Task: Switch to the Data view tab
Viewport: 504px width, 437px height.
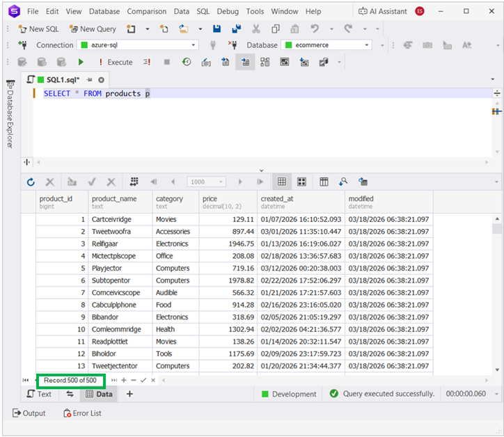Action: 99,394
